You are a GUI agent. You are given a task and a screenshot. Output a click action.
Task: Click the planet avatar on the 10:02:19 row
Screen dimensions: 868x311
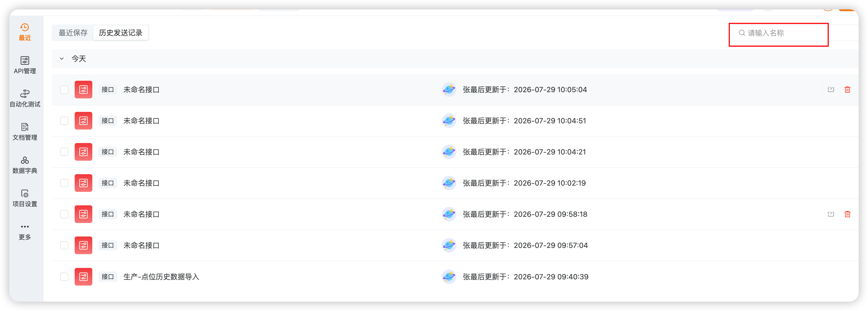(x=449, y=183)
